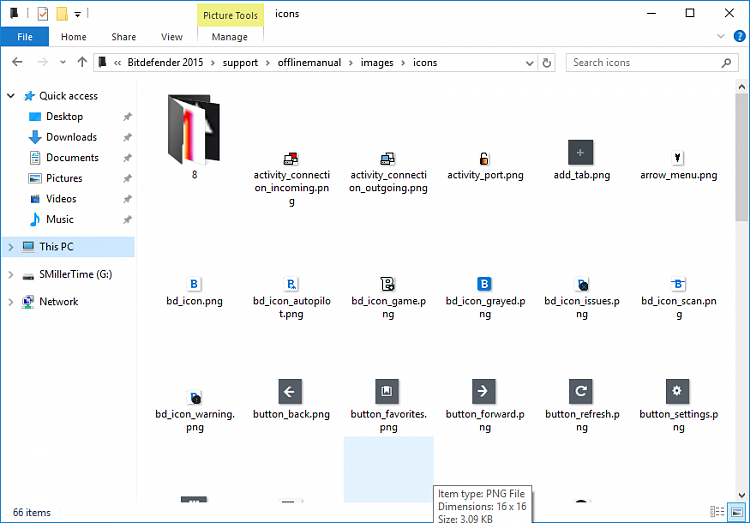Click the scrollbar up arrow

[741, 87]
